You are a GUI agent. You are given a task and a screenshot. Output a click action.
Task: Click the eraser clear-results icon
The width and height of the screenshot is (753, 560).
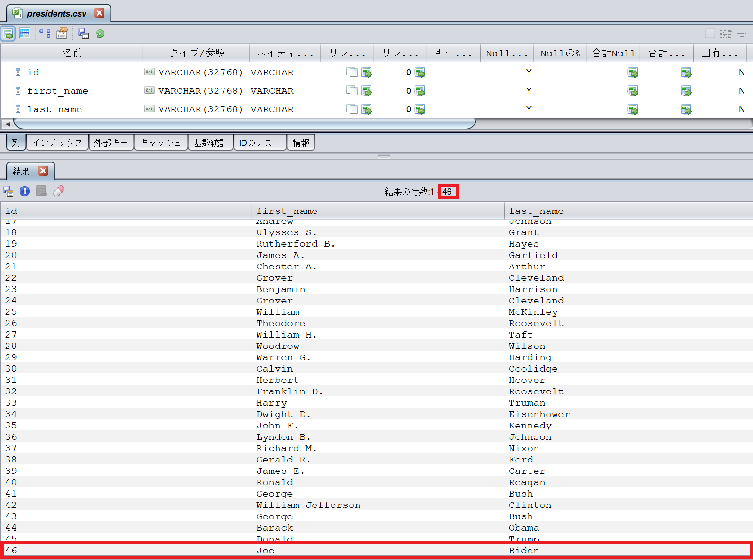[x=59, y=191]
